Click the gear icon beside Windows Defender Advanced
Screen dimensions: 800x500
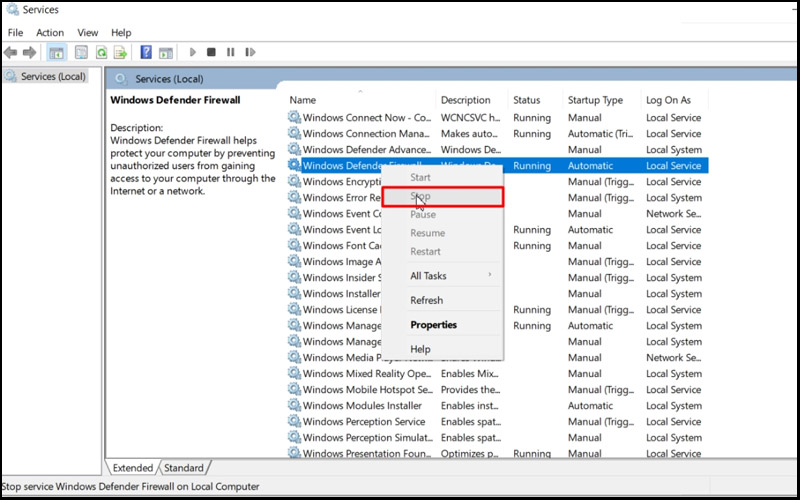[x=294, y=149]
